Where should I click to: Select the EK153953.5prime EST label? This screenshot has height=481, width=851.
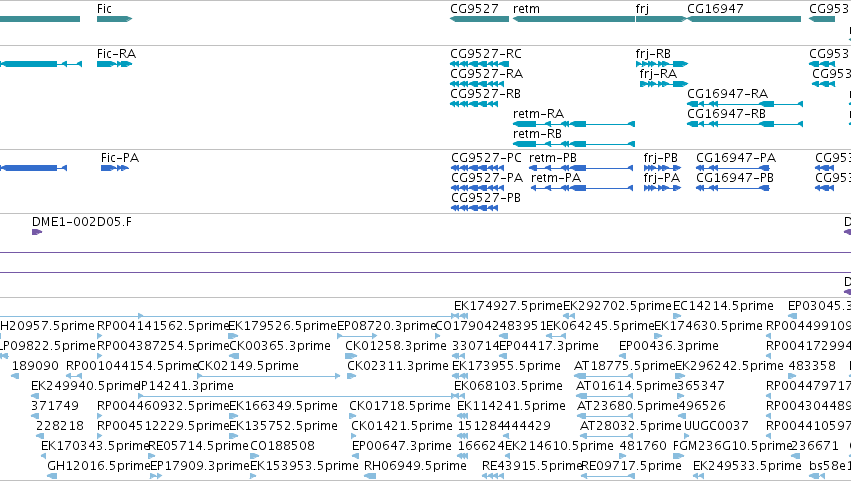coord(304,467)
